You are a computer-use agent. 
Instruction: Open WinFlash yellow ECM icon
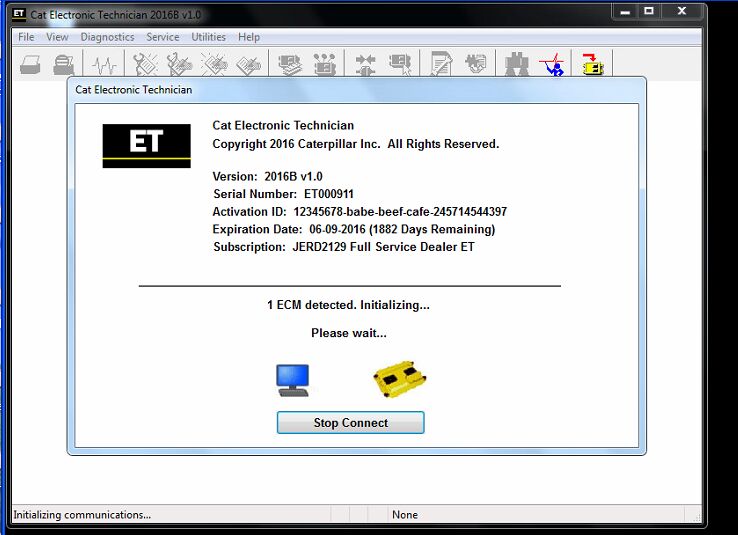click(x=593, y=64)
